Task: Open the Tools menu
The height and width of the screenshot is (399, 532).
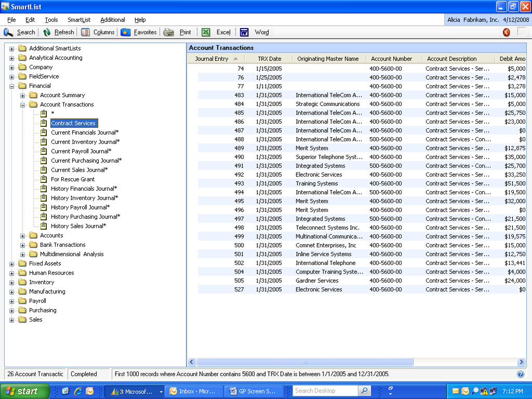Action: tap(51, 20)
